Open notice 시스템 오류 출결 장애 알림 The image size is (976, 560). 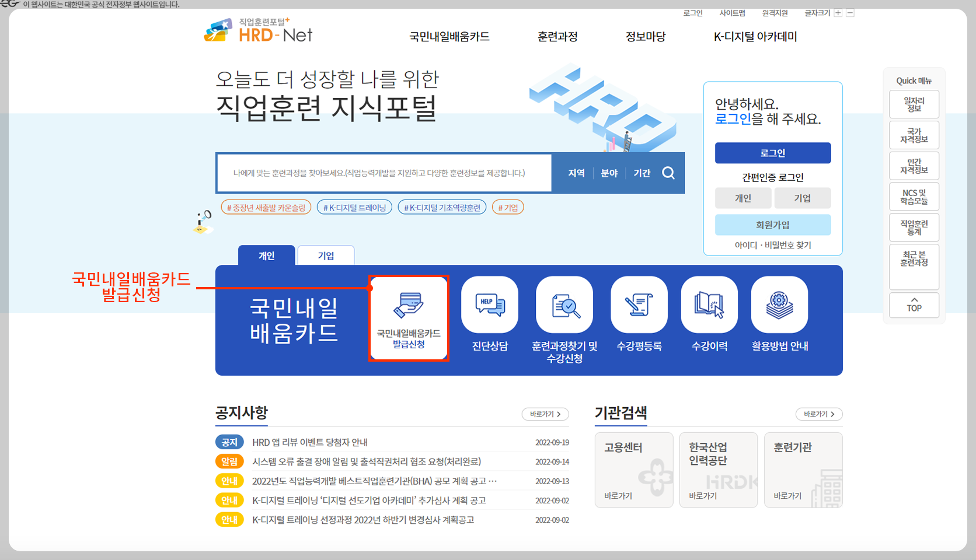pyautogui.click(x=367, y=461)
